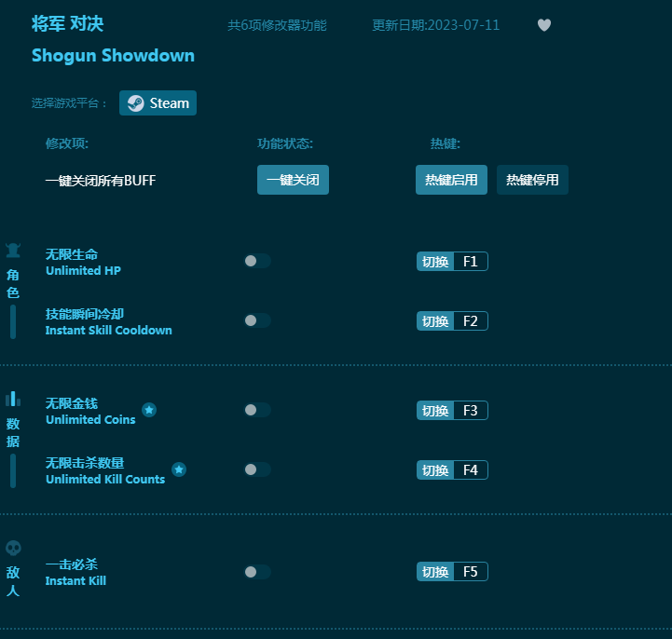Click the F4 hotkey field
The image size is (672, 639).
[x=471, y=469]
